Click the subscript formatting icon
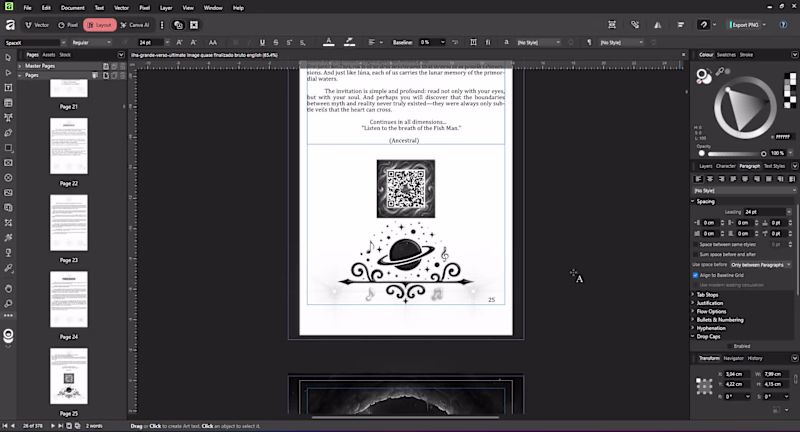 [303, 42]
